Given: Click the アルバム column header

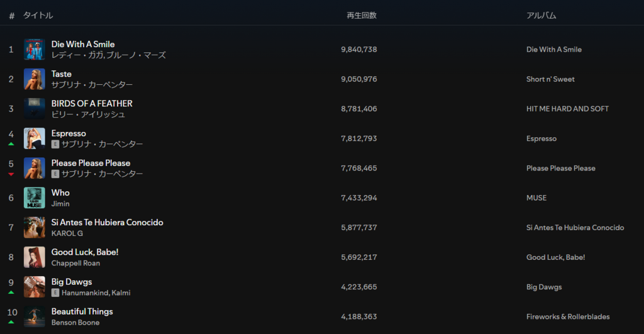Looking at the screenshot, I should [541, 15].
